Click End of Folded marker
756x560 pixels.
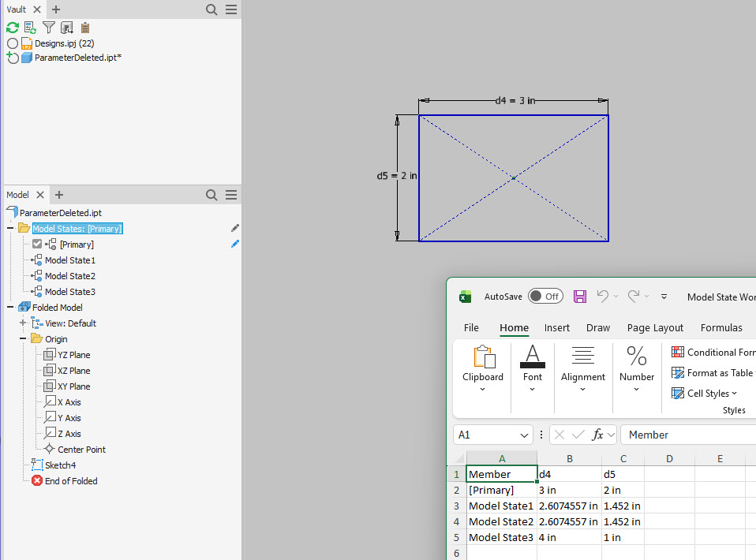71,481
